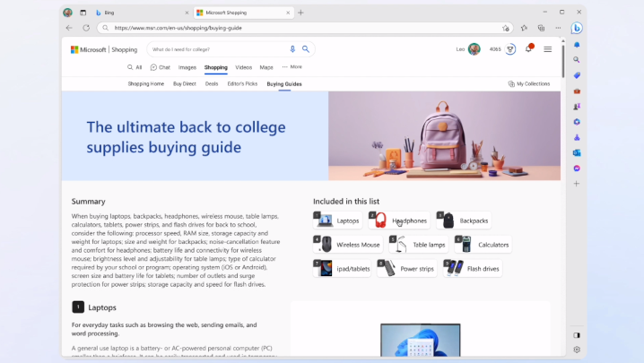Select the Deals navigation item

point(212,83)
